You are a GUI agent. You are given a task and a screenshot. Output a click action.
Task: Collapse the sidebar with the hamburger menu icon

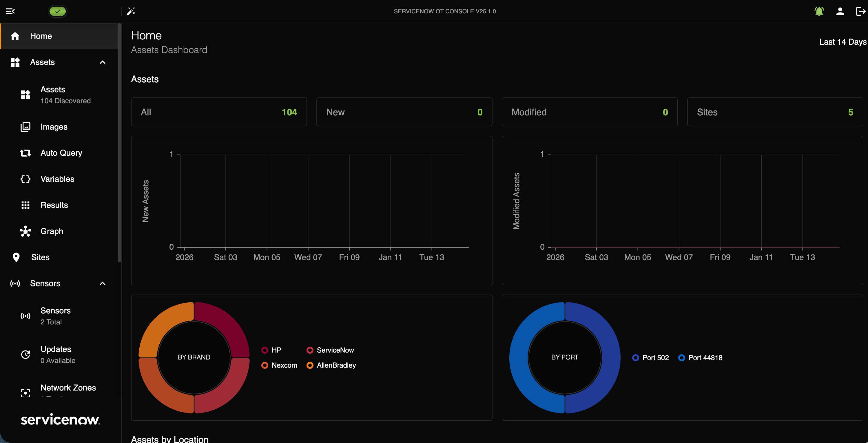[x=10, y=12]
